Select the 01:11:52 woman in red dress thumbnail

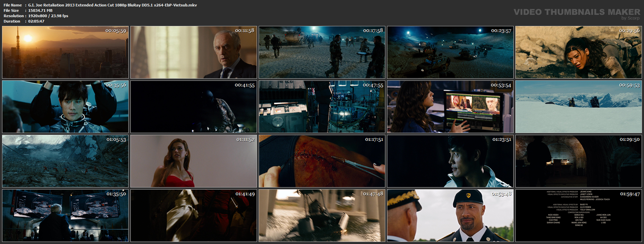coord(194,160)
